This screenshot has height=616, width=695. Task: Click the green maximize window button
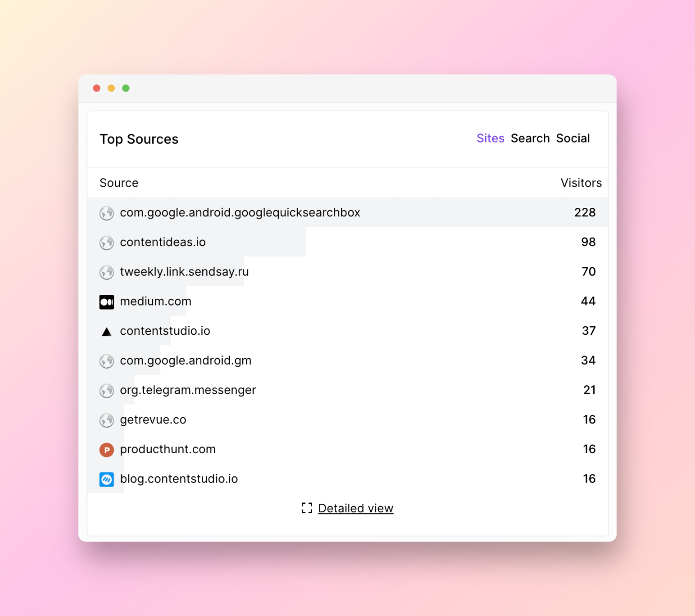[126, 88]
